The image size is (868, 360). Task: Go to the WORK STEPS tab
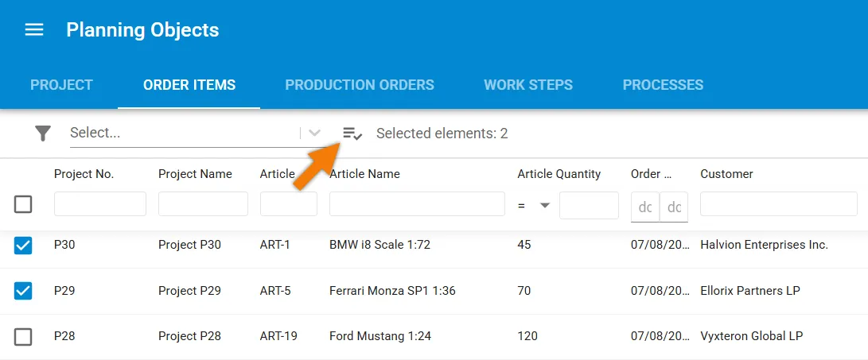pyautogui.click(x=528, y=85)
